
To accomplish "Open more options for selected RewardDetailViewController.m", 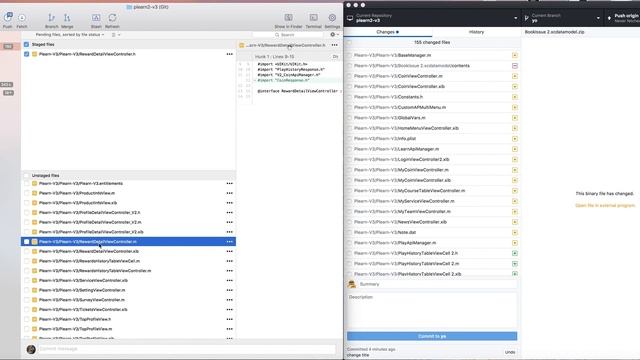I will pos(230,242).
